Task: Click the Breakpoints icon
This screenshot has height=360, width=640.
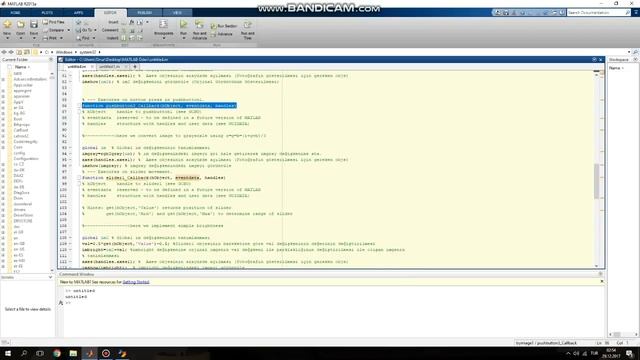Action: (x=163, y=24)
